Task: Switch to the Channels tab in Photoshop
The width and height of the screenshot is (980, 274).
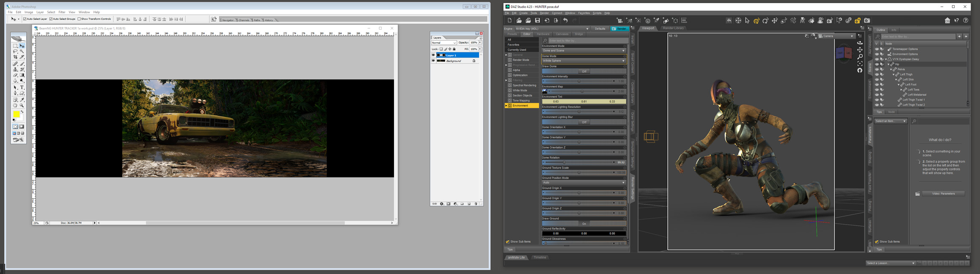Action: click(244, 20)
